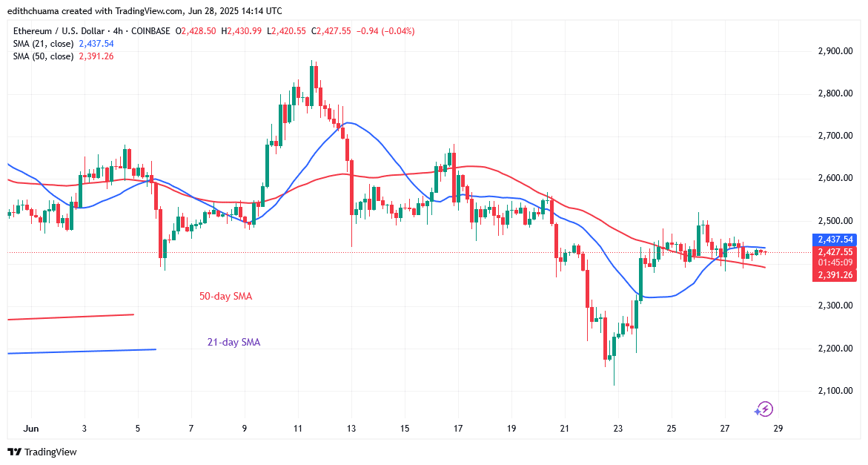
Task: Click date 21 on the time axis
Action: (565, 429)
